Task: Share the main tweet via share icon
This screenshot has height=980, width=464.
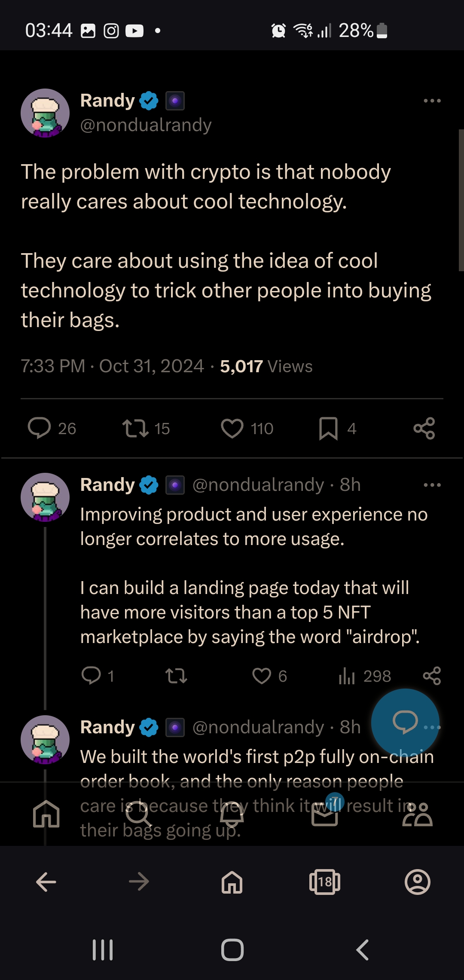Action: pos(424,429)
